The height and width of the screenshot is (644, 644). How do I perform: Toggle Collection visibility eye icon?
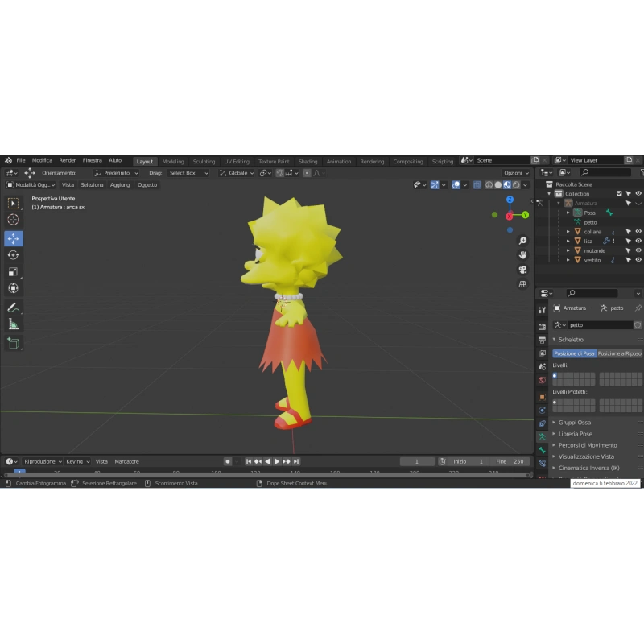(x=638, y=193)
